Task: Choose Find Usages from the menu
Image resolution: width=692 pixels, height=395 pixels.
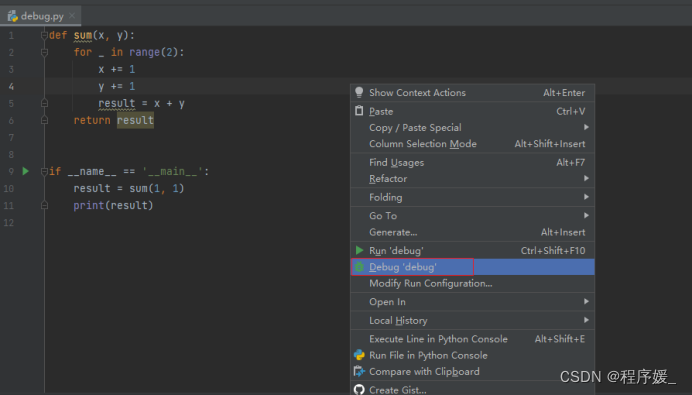Action: 473,162
